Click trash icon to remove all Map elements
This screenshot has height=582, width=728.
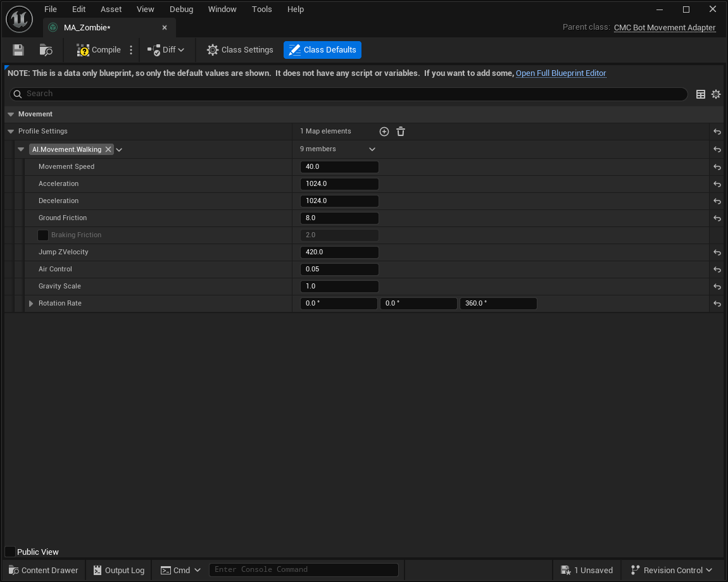pyautogui.click(x=401, y=132)
